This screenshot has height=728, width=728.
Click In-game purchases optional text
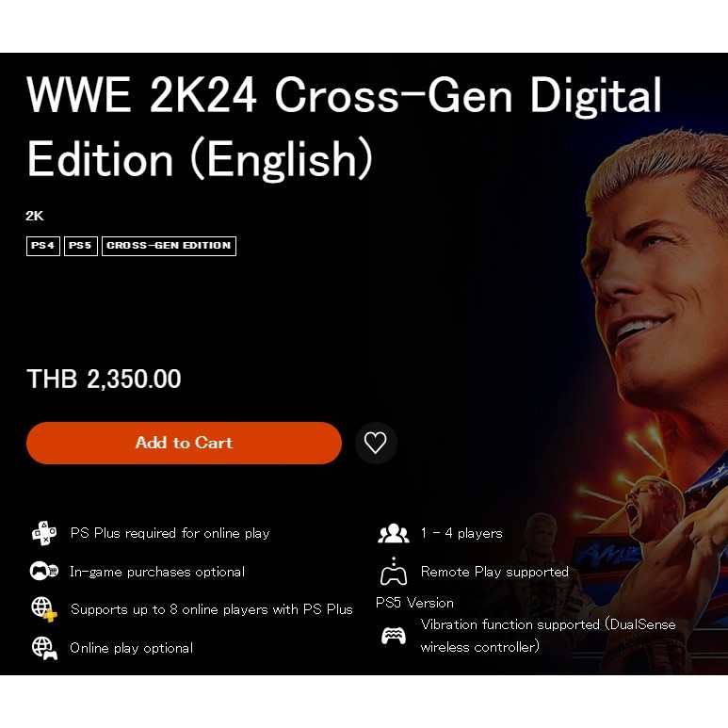157,572
